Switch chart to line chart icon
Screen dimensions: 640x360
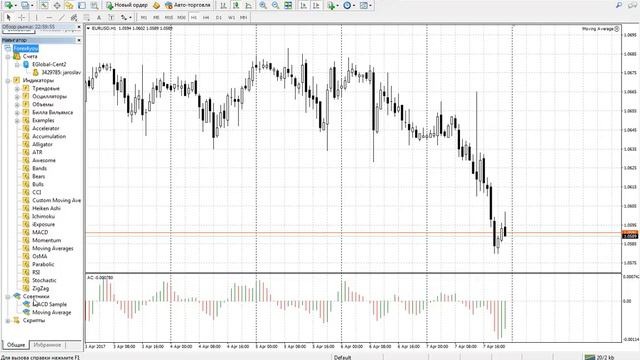[248, 5]
